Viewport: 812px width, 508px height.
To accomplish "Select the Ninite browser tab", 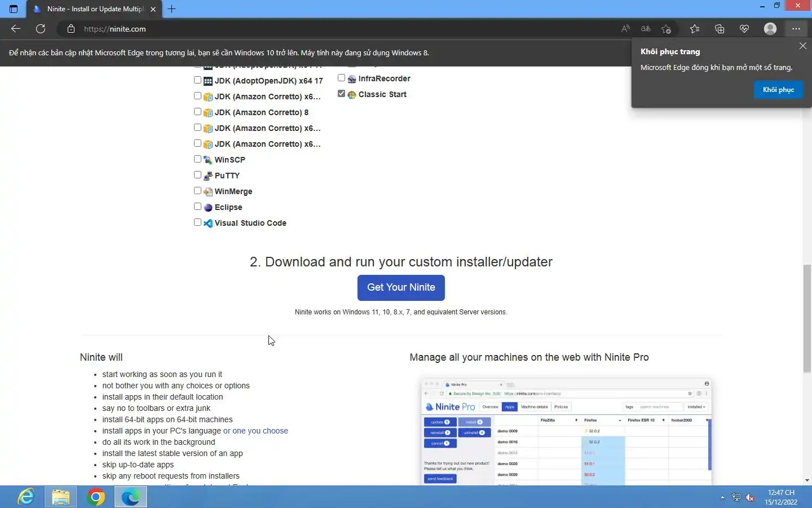I will tap(94, 9).
